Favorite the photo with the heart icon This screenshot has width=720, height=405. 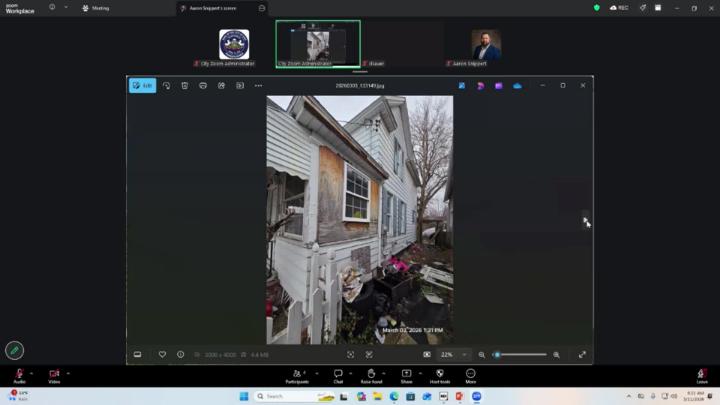(x=162, y=354)
